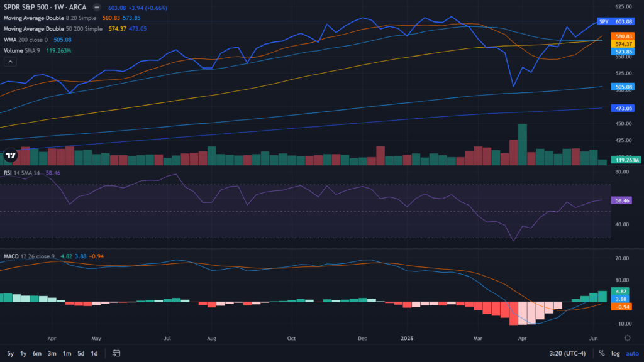Image resolution: width=644 pixels, height=362 pixels.
Task: Select the 5y time range
Action: coord(10,353)
